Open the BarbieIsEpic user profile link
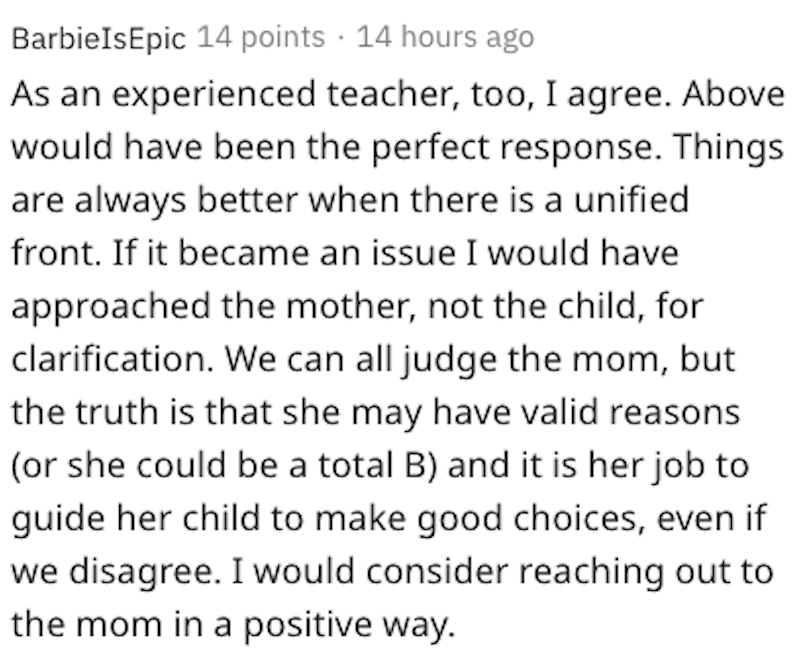This screenshot has height=661, width=800. (x=98, y=39)
